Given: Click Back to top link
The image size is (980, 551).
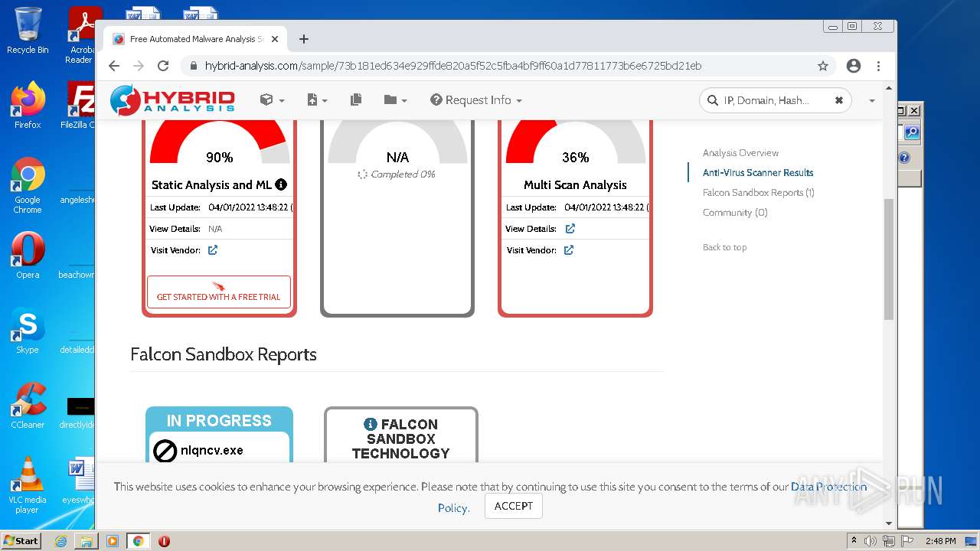Looking at the screenshot, I should coord(724,247).
